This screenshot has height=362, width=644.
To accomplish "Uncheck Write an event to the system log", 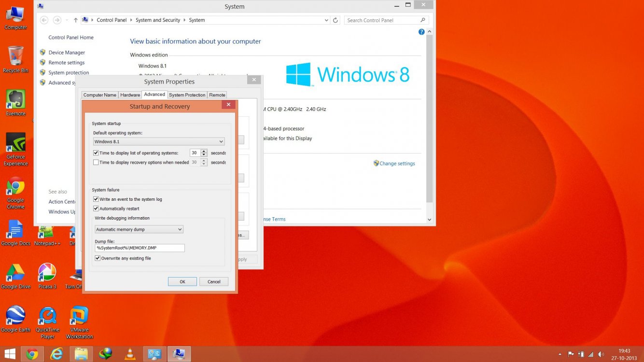I will coord(96,199).
